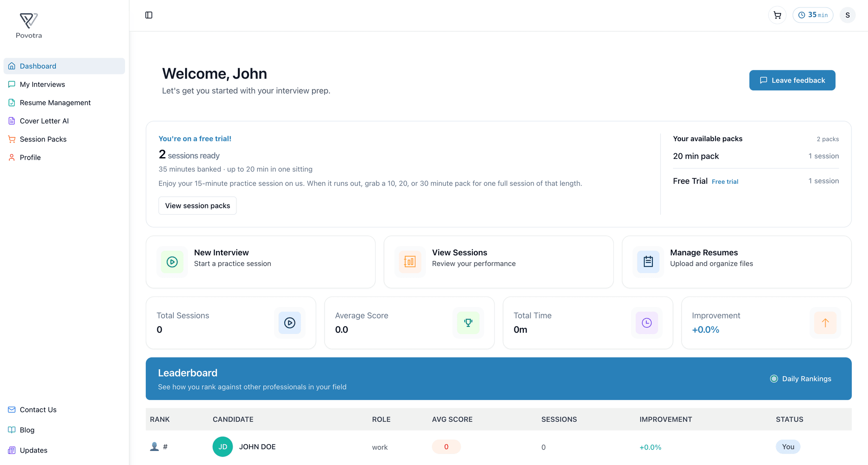This screenshot has height=465, width=868.
Task: Click the ROLE column header
Action: 381,419
